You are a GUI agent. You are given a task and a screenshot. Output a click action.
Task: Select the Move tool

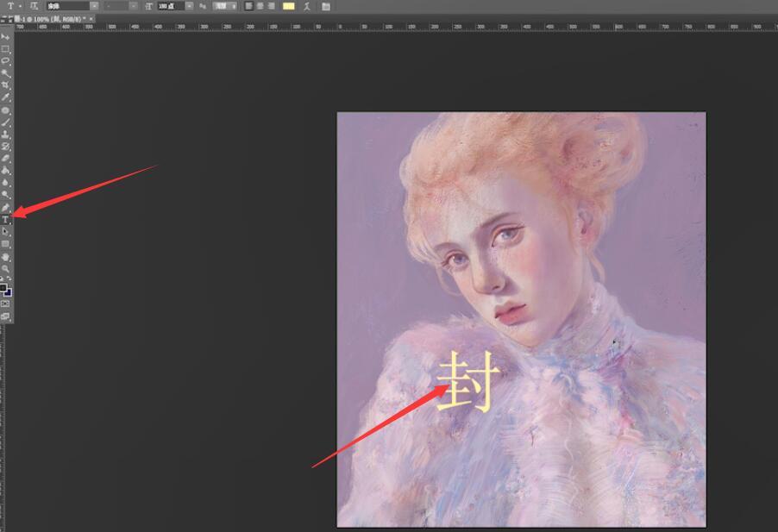pyautogui.click(x=5, y=37)
